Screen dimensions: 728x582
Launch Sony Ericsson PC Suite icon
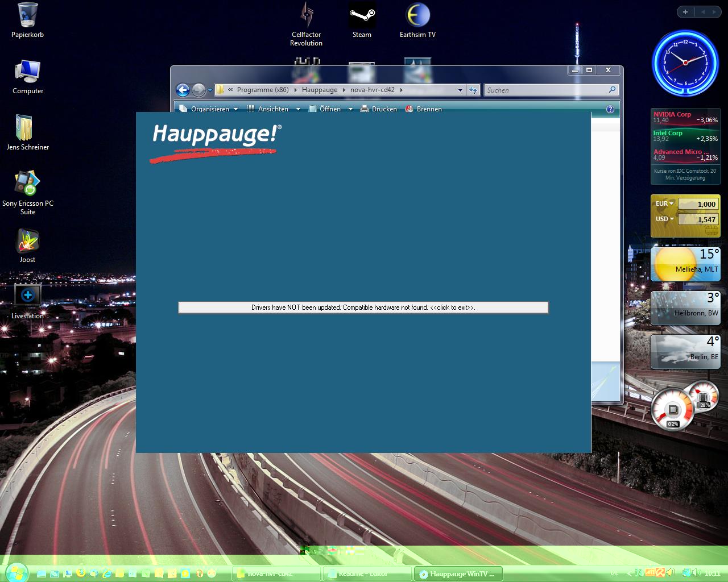click(27, 192)
